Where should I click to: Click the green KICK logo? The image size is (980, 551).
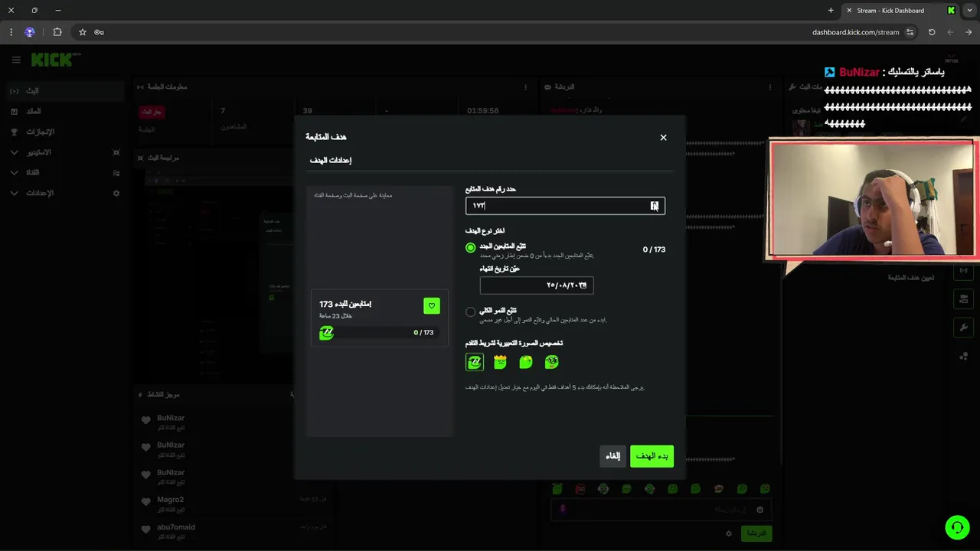point(54,60)
